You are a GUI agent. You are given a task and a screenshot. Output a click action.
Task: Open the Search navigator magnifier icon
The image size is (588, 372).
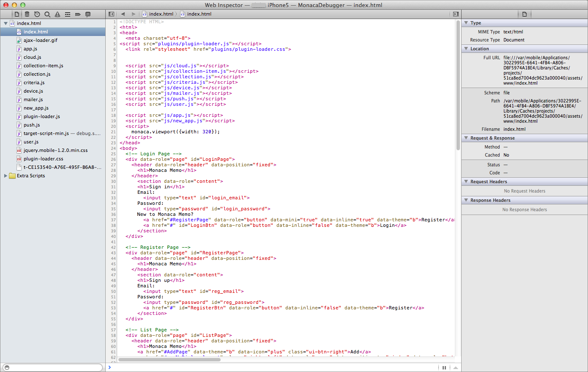click(47, 14)
